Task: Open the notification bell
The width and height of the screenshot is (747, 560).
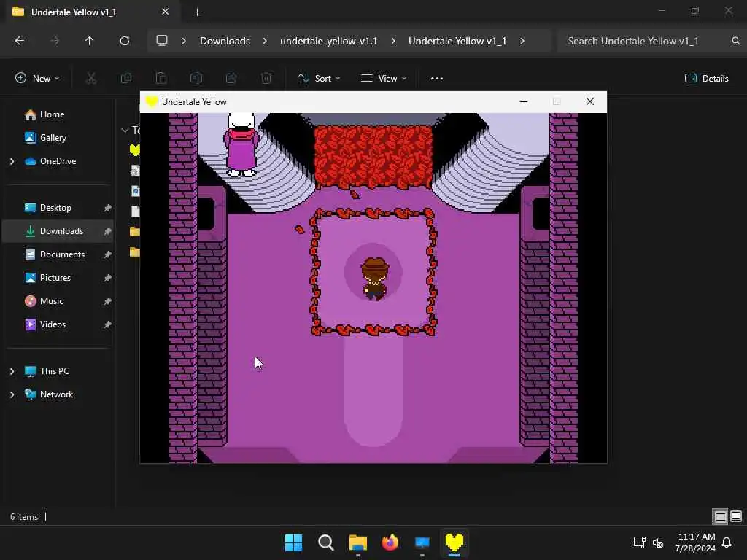Action: click(727, 542)
